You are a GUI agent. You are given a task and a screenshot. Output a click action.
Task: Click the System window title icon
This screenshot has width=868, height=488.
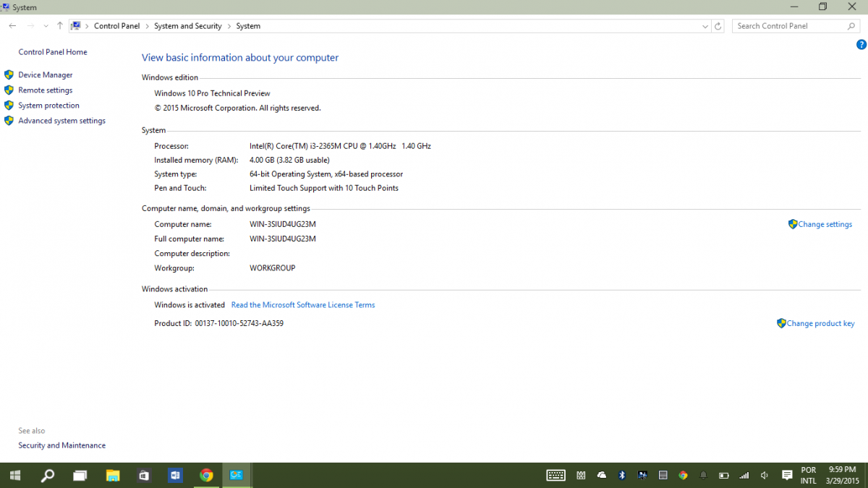(x=6, y=7)
